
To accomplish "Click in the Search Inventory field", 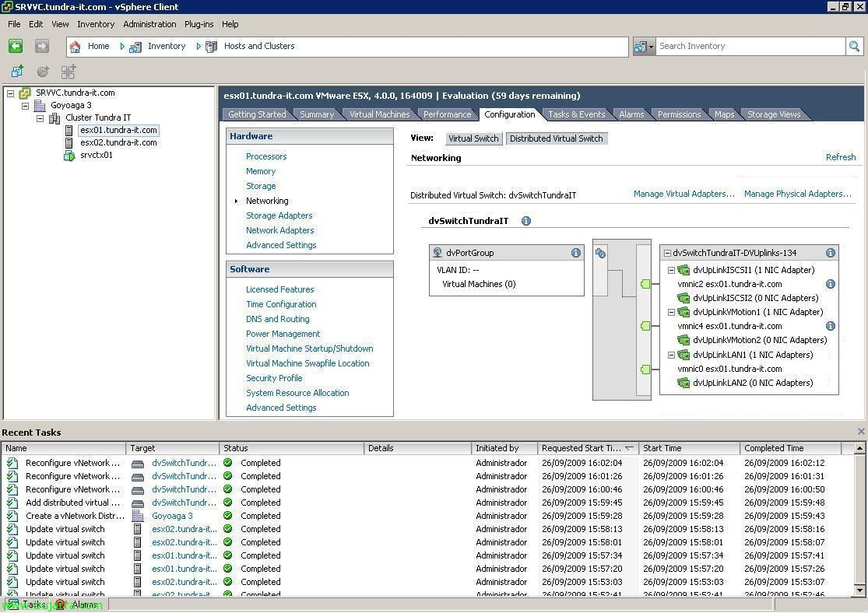I will coord(750,47).
